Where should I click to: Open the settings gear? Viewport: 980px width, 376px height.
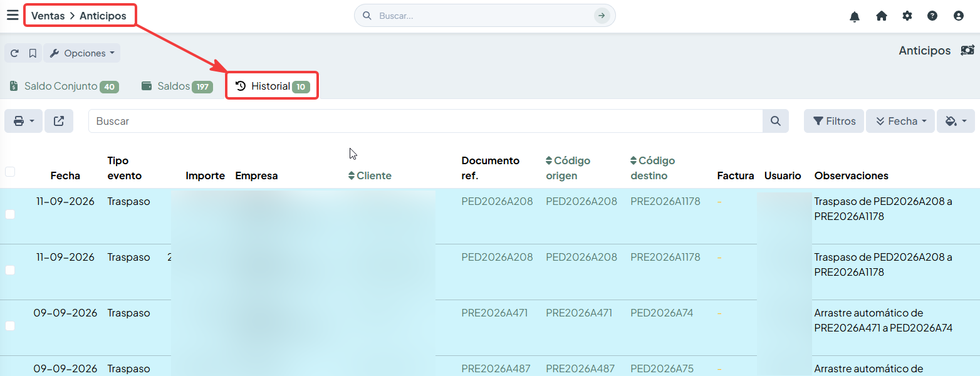coord(907,16)
